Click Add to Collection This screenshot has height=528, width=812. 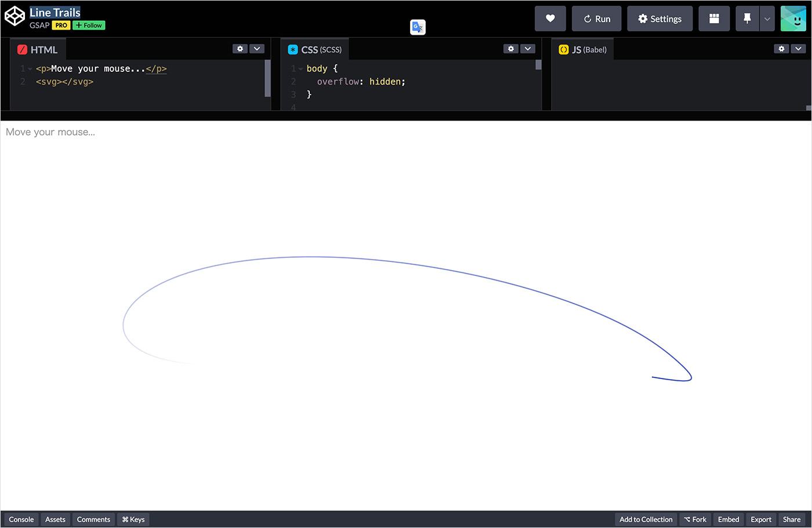(646, 519)
